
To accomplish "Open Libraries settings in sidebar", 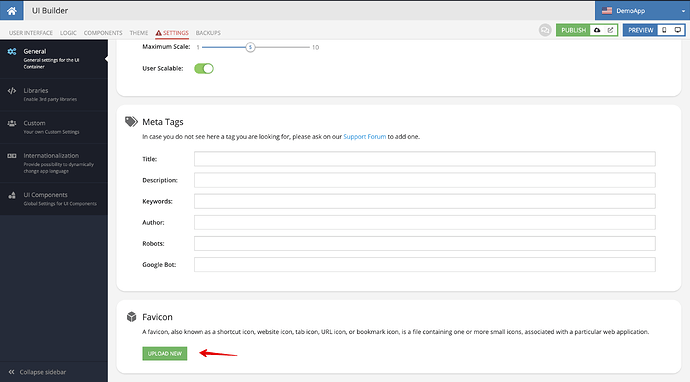I will (x=54, y=95).
